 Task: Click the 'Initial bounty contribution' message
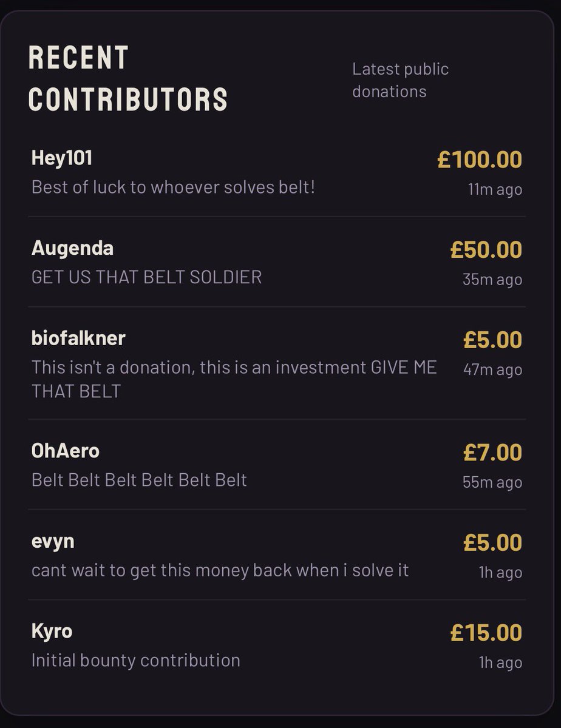pyautogui.click(x=135, y=660)
